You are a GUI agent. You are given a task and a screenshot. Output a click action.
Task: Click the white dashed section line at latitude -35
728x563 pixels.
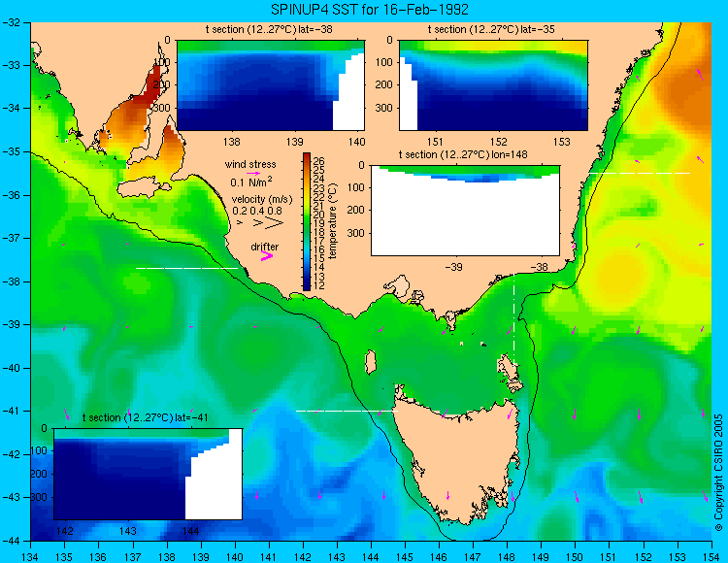point(640,173)
